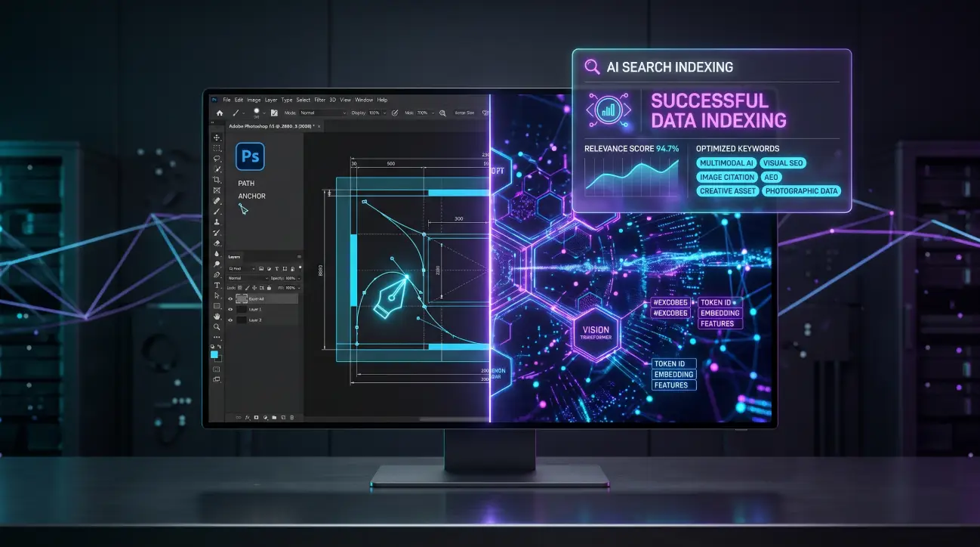980x547 pixels.
Task: Select the Frame tool with crossed box
Action: (x=217, y=190)
